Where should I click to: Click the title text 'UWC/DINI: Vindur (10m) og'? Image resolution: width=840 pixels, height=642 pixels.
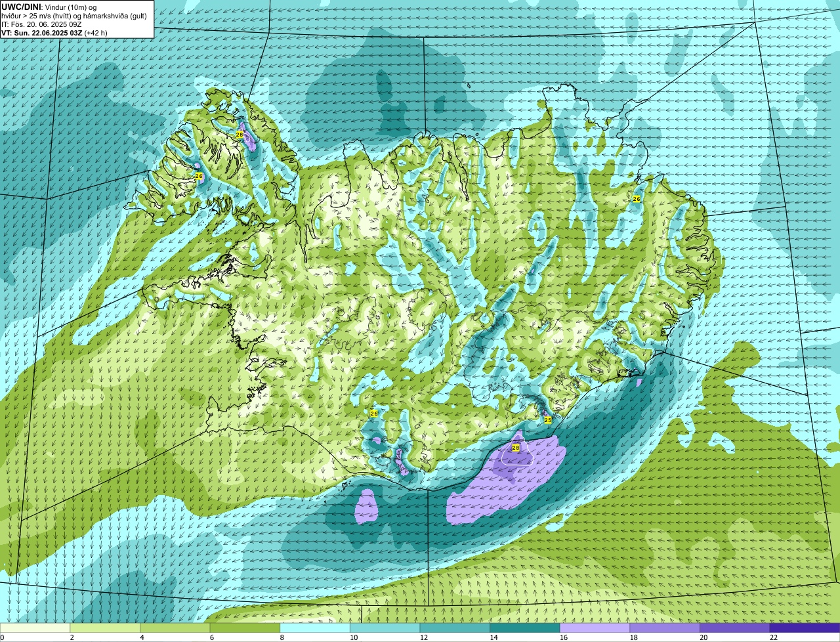(x=49, y=7)
